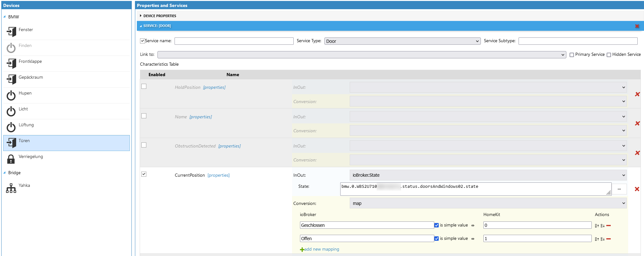Uncheck 'is simple value' for Geschlossen

437,225
